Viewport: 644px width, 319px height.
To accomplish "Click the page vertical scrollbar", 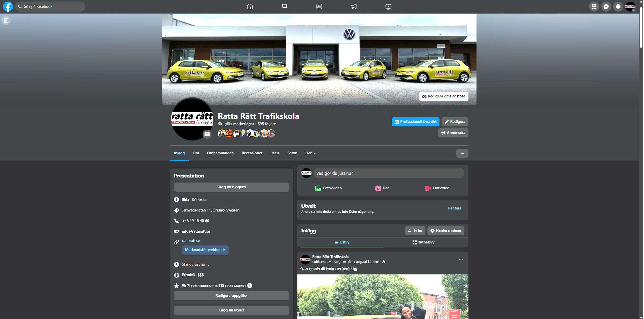I will coord(641,27).
